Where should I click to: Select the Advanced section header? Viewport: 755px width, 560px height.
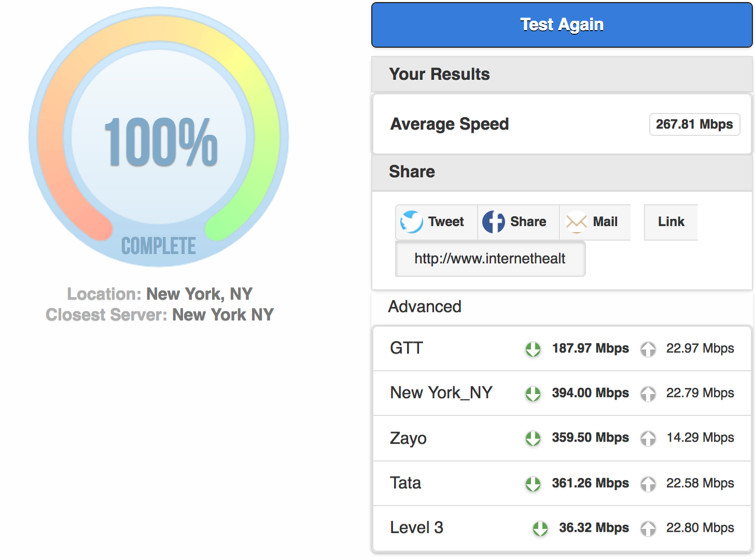point(425,306)
